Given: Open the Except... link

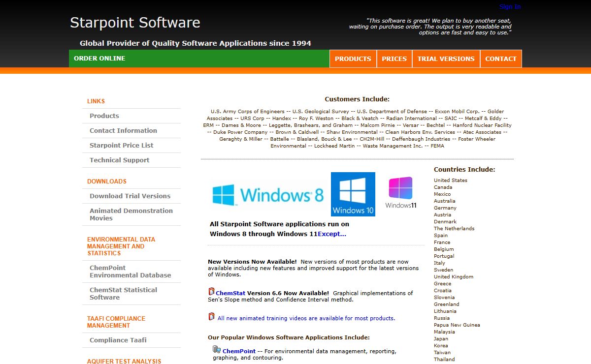Looking at the screenshot, I should (x=332, y=234).
